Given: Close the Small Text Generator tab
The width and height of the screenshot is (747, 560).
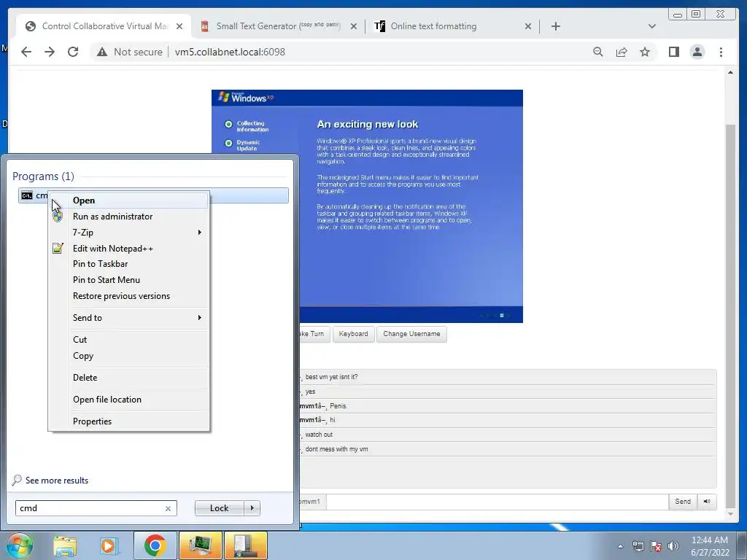Looking at the screenshot, I should [354, 26].
